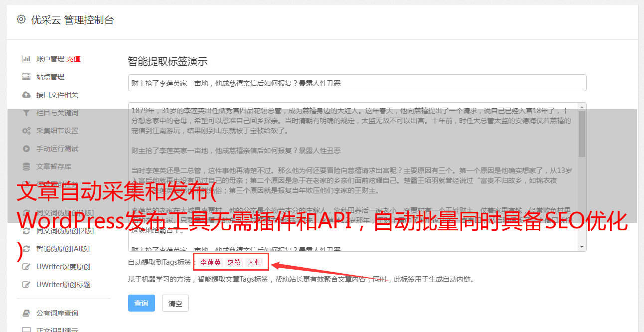This screenshot has height=332, width=644.
Task: Click the gear icon beside 优采云 管理控制台
Action: pyautogui.click(x=21, y=19)
